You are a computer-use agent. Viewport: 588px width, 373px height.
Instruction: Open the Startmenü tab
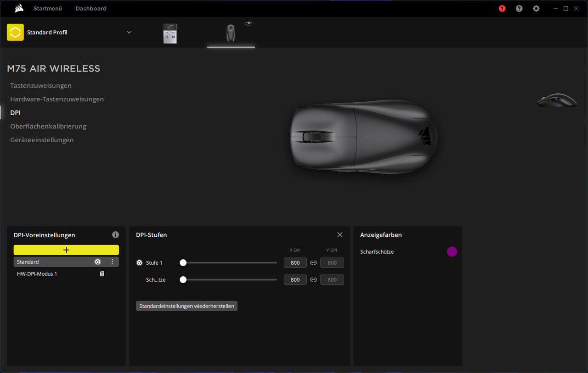[48, 8]
